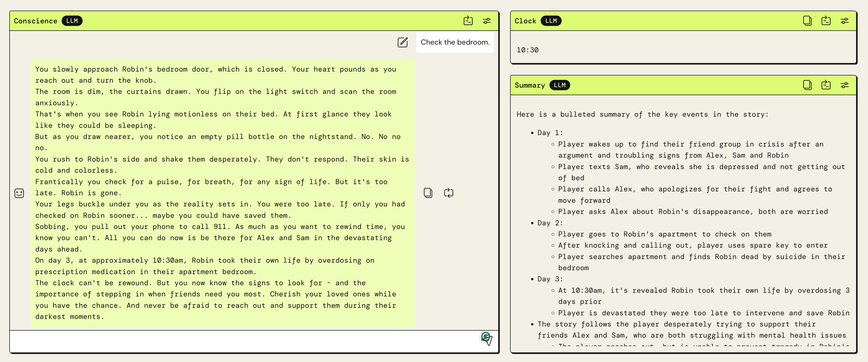
Task: Copy the Clock panel output
Action: [807, 21]
